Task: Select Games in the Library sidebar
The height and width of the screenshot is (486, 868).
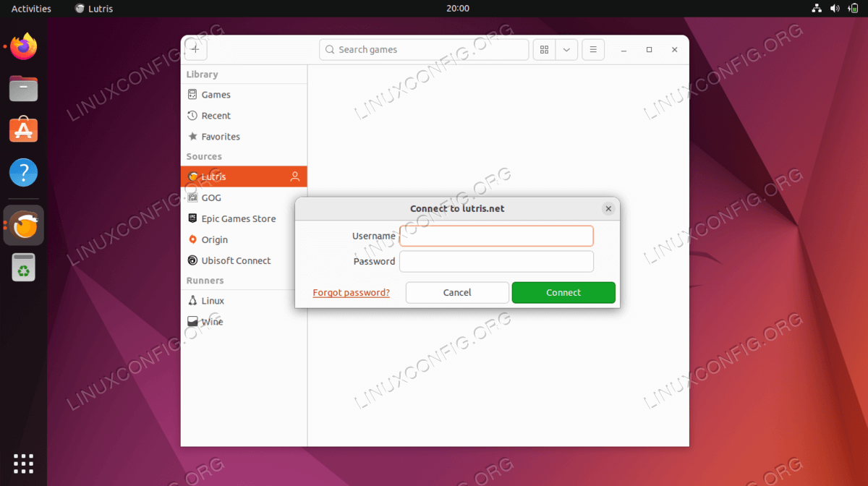Action: (x=244, y=95)
